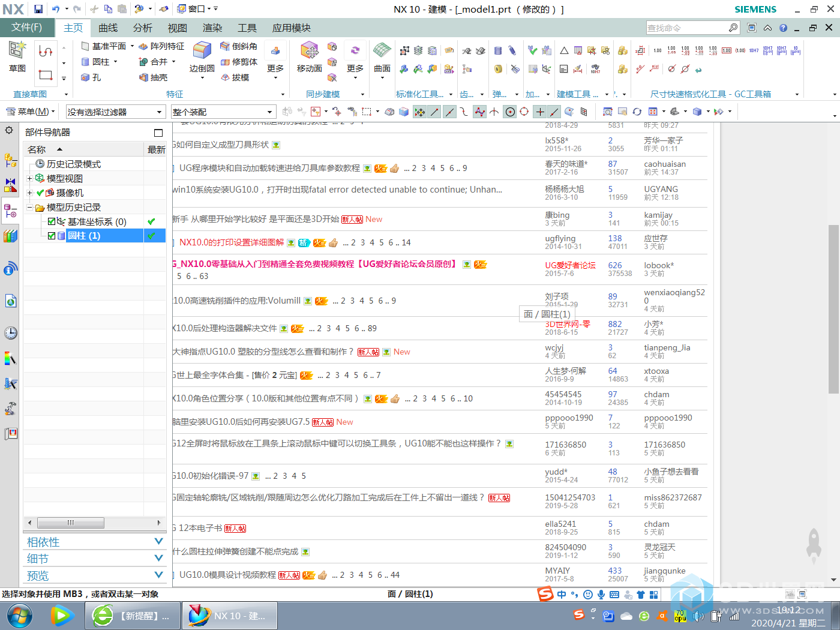840x630 pixels.
Task: Open the Constraint Navigator sidebar tab
Action: 10,185
